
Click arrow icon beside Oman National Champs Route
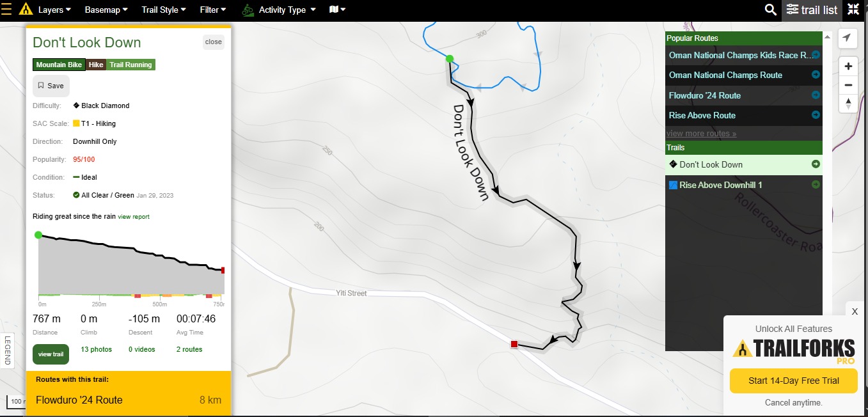click(x=816, y=75)
